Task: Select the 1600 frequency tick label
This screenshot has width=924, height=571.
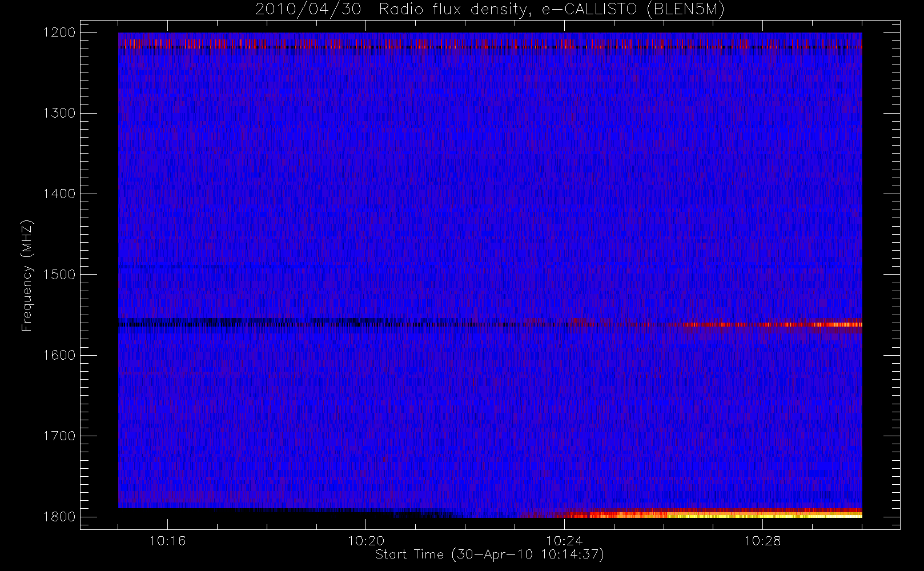Action: click(59, 355)
